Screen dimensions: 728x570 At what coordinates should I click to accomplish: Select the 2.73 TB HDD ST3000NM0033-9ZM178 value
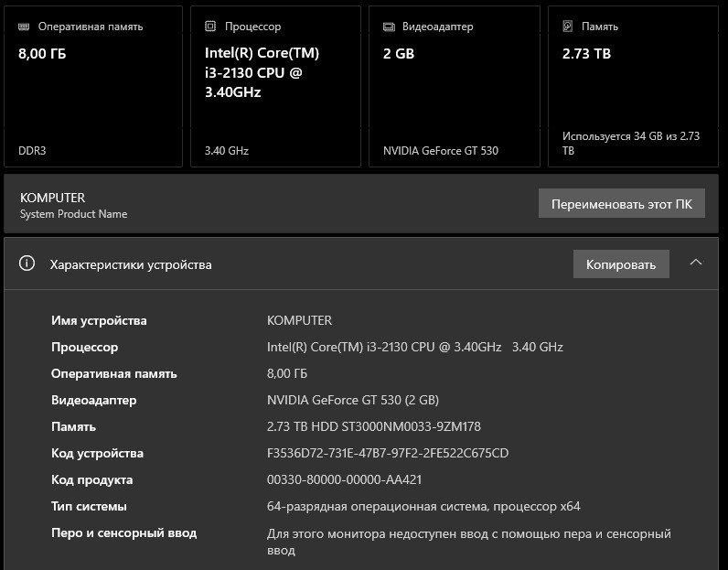[x=374, y=426]
